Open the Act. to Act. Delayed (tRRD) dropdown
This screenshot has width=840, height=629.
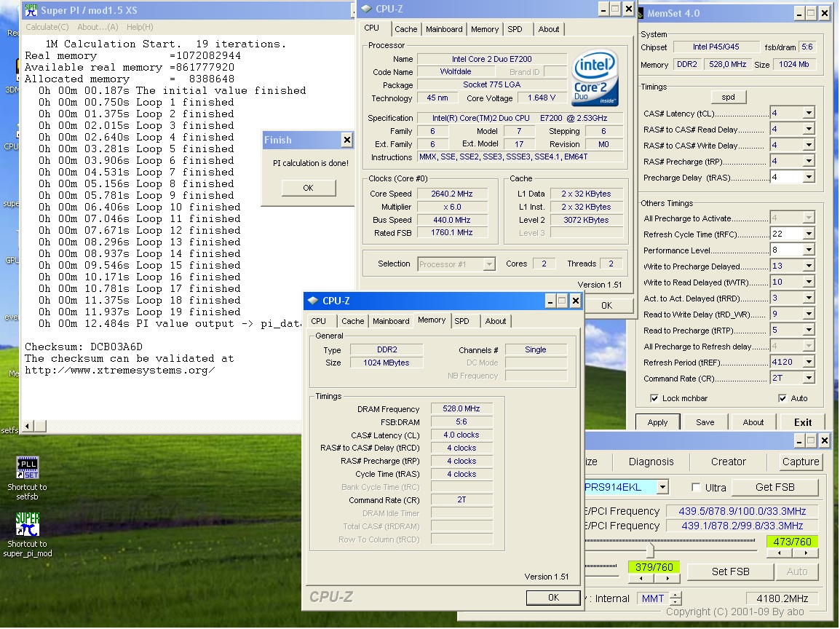click(x=809, y=298)
